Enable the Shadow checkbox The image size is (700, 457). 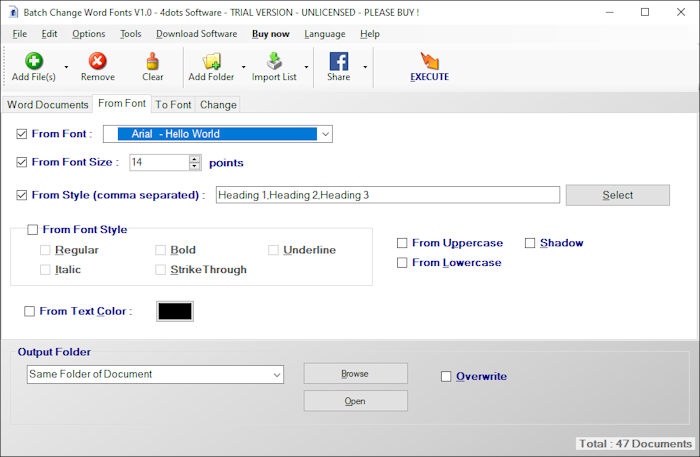[530, 243]
